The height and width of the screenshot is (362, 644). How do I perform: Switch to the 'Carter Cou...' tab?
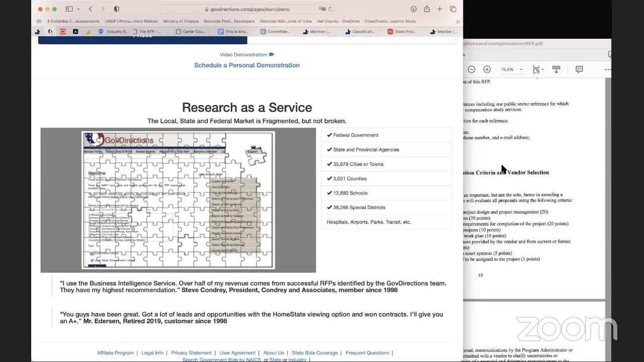(x=190, y=32)
